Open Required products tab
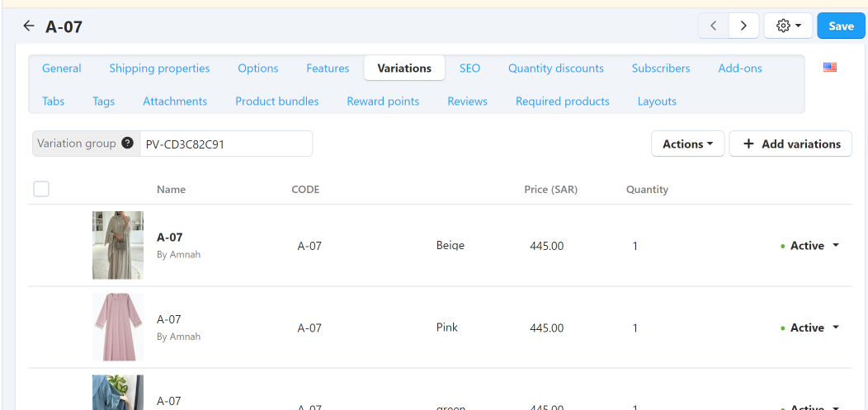Image resolution: width=868 pixels, height=410 pixels. [x=563, y=101]
